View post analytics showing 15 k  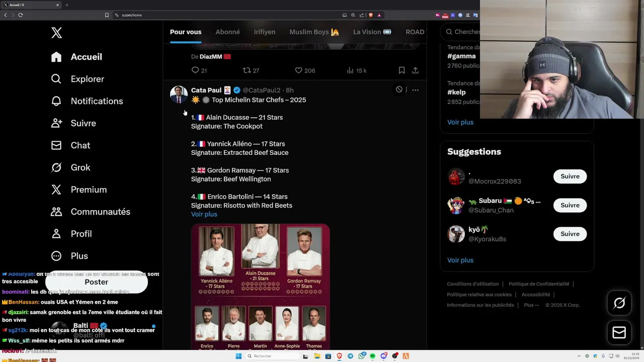click(357, 70)
